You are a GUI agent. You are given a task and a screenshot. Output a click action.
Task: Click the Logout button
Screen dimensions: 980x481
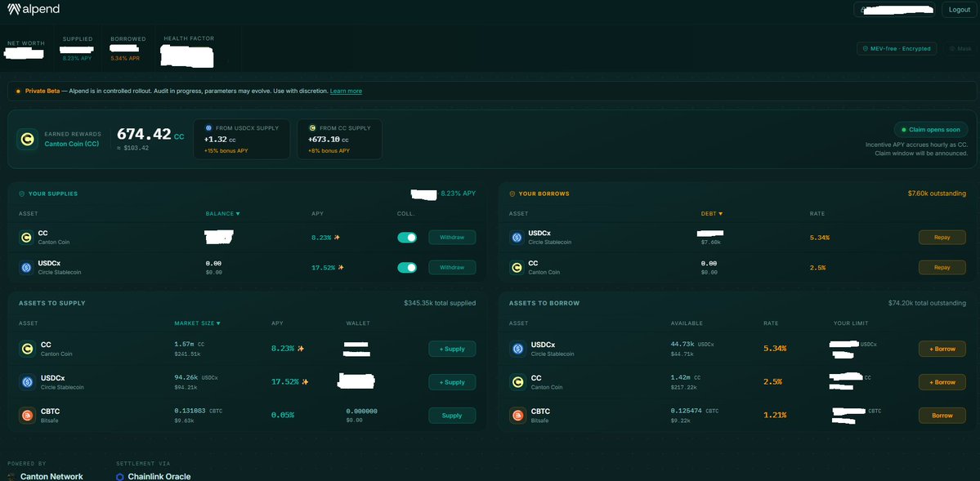(959, 9)
